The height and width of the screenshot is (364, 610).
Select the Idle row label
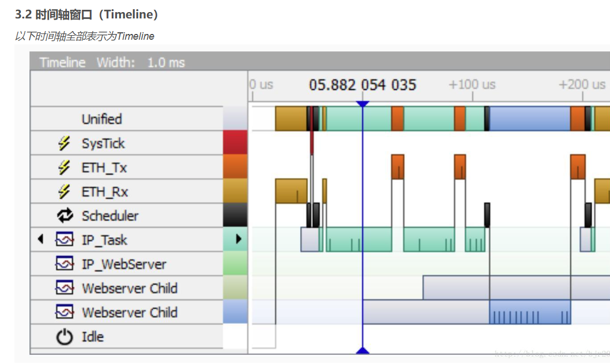pyautogui.click(x=93, y=336)
